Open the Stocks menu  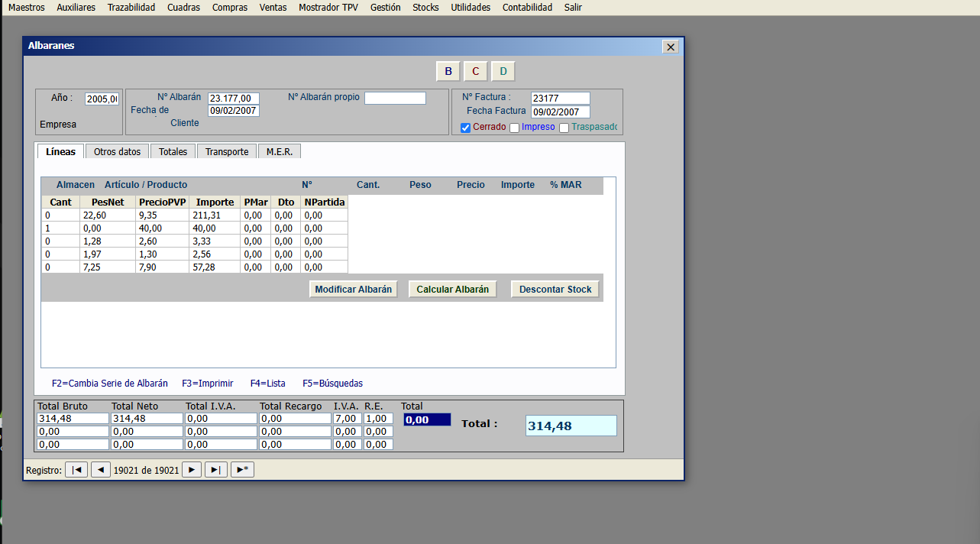point(425,8)
